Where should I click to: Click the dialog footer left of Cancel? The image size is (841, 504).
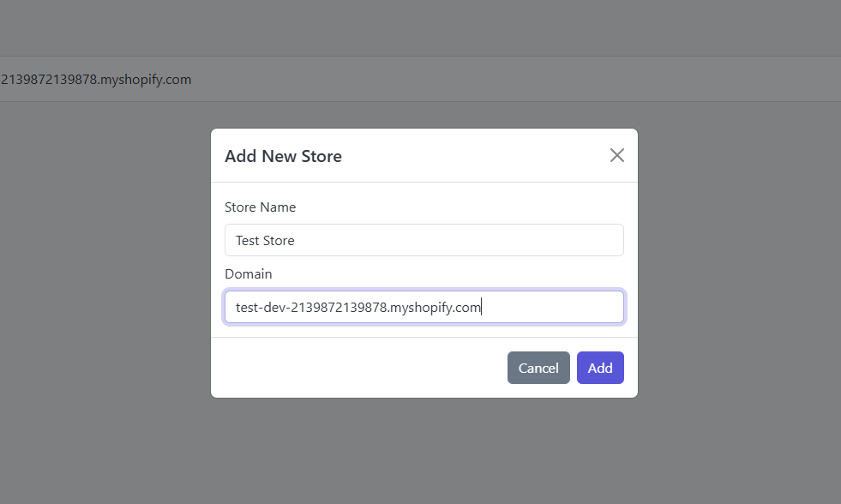pyautogui.click(x=360, y=368)
